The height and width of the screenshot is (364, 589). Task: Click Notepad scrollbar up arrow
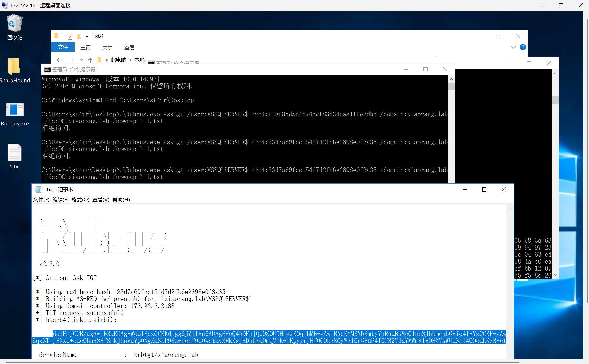pyautogui.click(x=510, y=208)
